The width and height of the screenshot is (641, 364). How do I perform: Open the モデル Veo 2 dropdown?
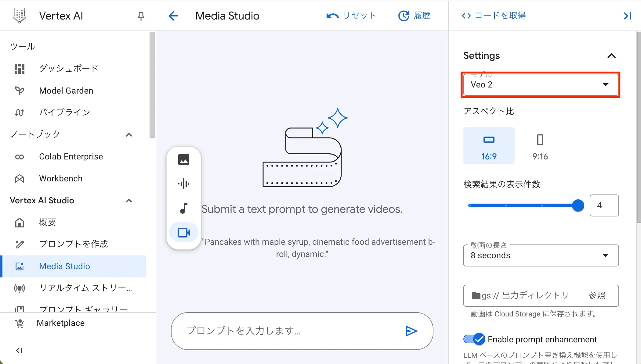(541, 85)
